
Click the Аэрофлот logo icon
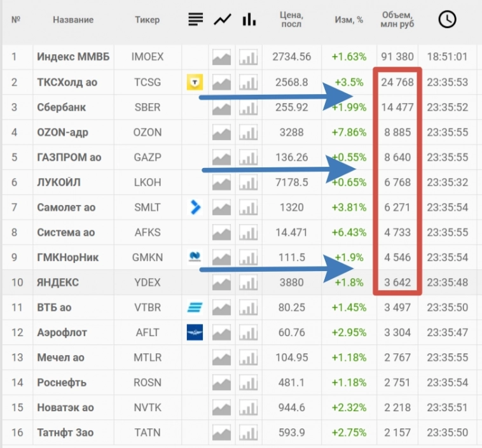(195, 332)
